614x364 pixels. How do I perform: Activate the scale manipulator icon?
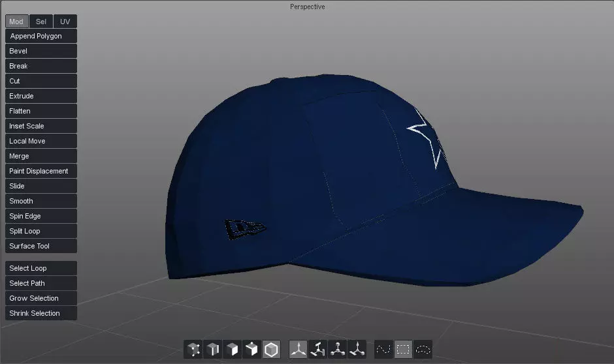click(337, 349)
